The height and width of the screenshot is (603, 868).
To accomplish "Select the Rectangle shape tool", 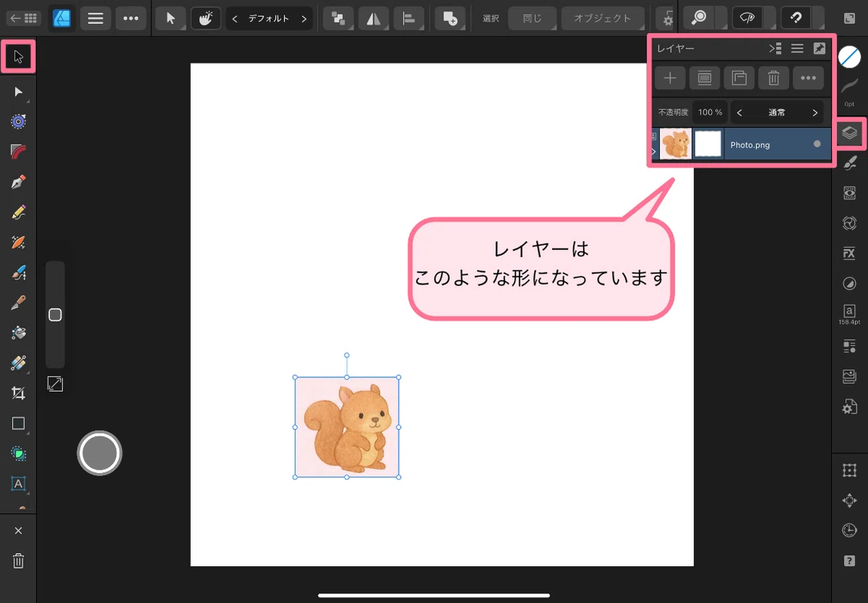I will 19,424.
